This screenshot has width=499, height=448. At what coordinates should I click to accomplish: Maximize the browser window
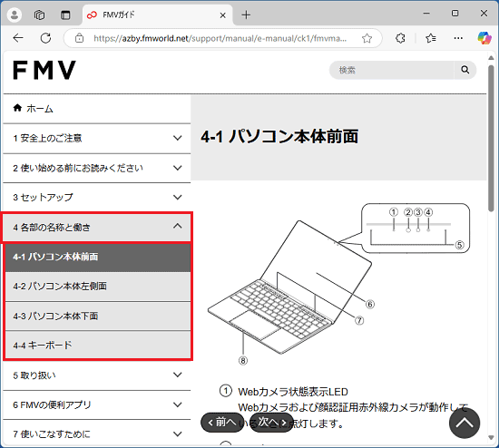click(x=455, y=14)
